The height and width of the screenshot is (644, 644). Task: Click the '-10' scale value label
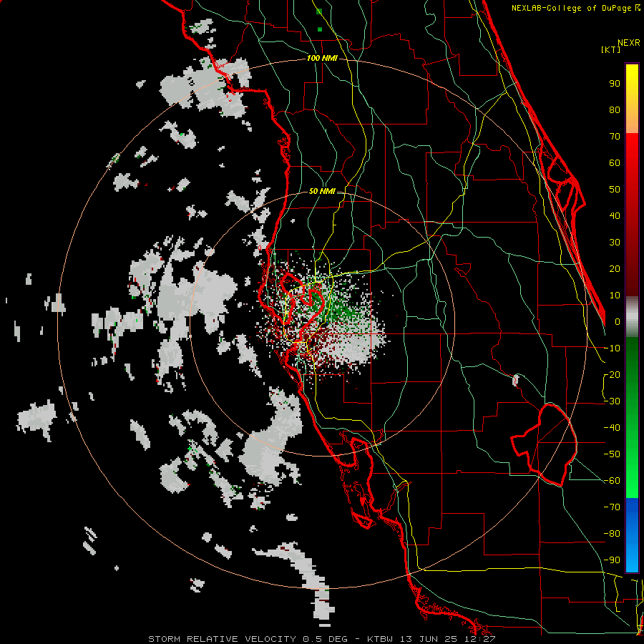pos(612,348)
